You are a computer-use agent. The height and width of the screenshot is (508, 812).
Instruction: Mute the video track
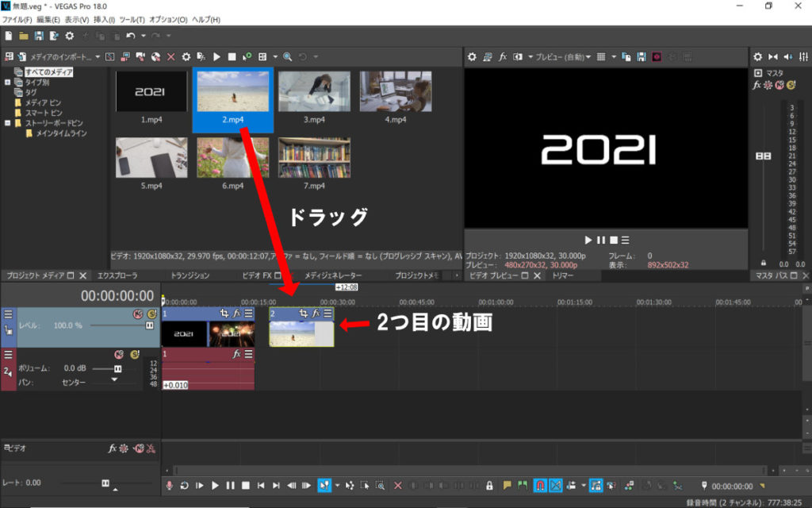click(137, 314)
